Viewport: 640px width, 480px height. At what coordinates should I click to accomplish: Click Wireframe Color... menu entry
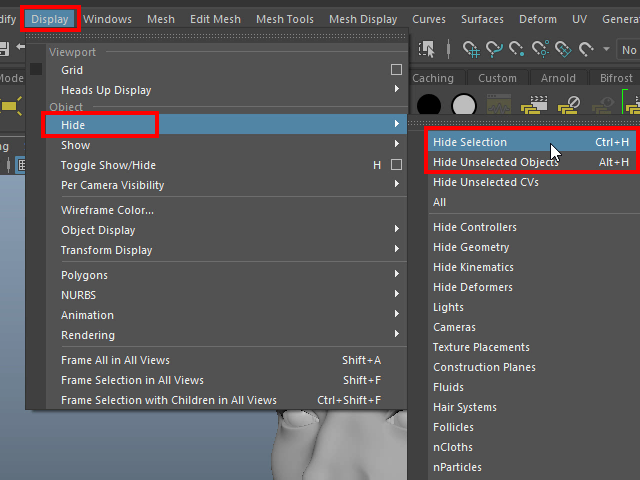pos(107,210)
